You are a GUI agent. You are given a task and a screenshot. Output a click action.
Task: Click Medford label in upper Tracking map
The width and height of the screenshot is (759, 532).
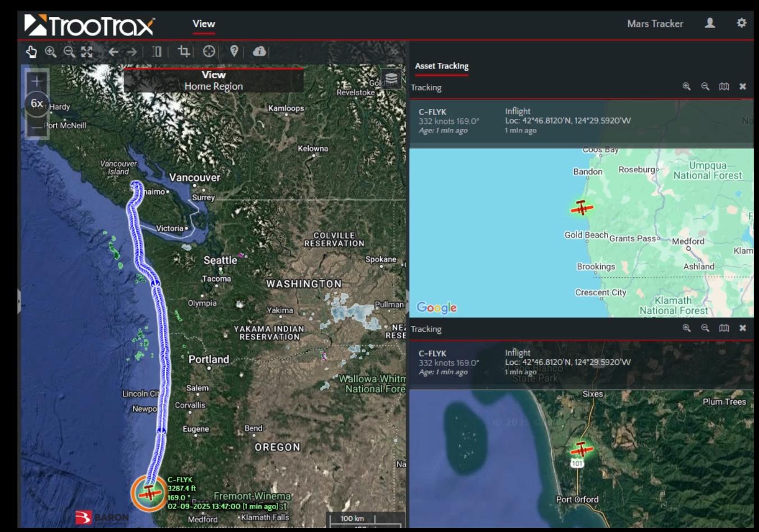pos(688,241)
